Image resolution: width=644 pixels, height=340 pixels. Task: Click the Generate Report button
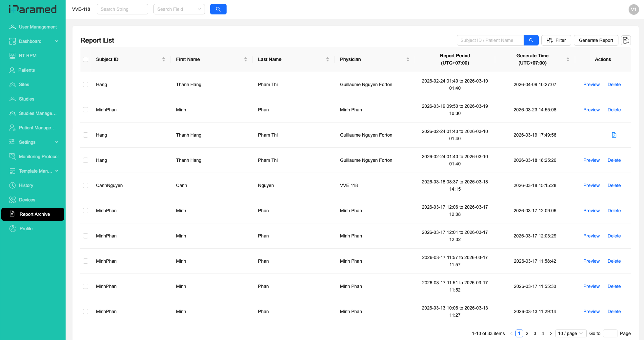click(x=596, y=40)
